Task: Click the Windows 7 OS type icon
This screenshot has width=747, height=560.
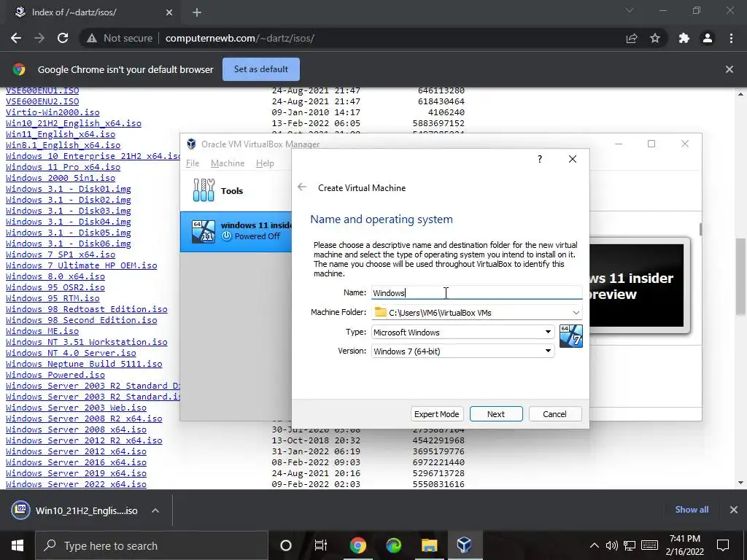Action: [570, 336]
